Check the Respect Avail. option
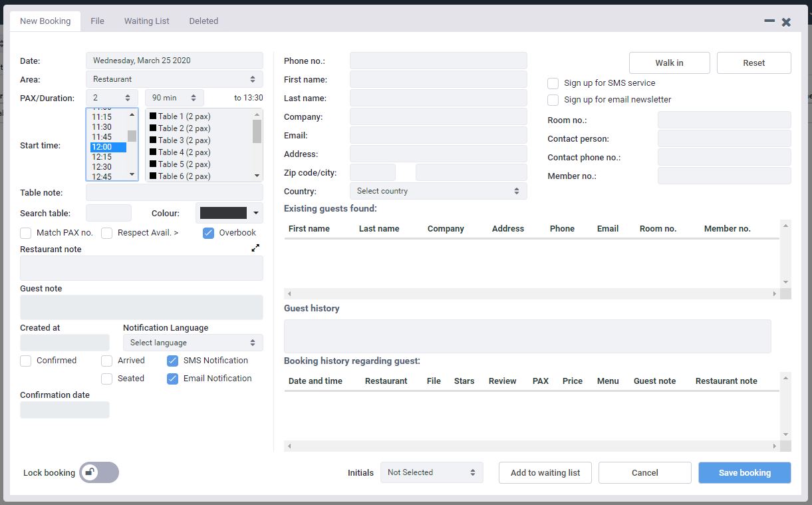Viewport: 812px width, 505px height. (x=106, y=233)
